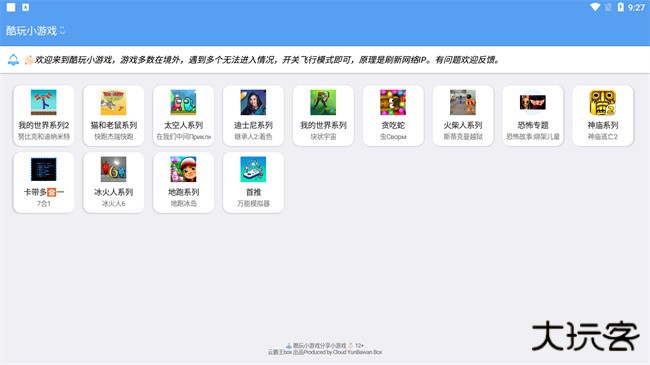Viewport: 650px width, 365px height.
Task: Open the 我的世界系列2 game icon
Action: pos(44,102)
